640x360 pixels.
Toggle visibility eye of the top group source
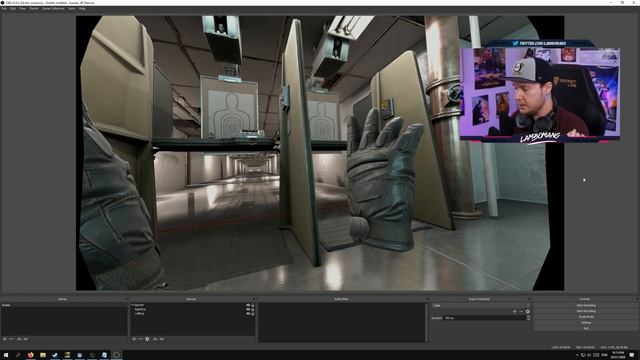tap(248, 305)
